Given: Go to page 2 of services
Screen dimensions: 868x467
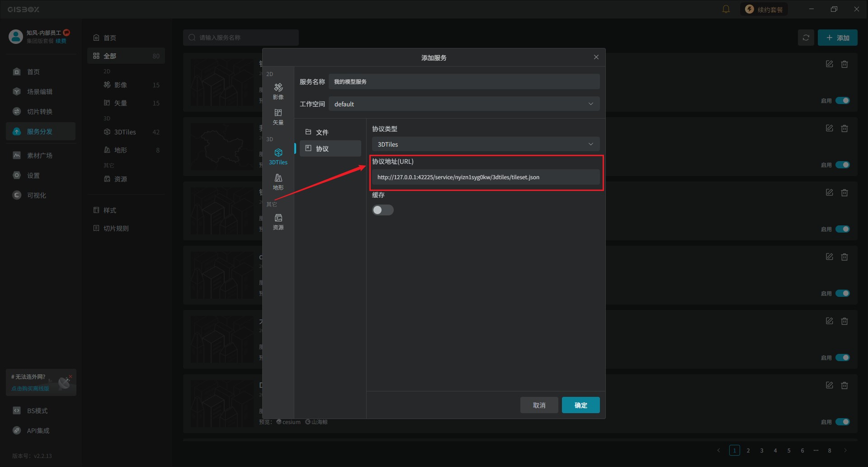Looking at the screenshot, I should (748, 450).
